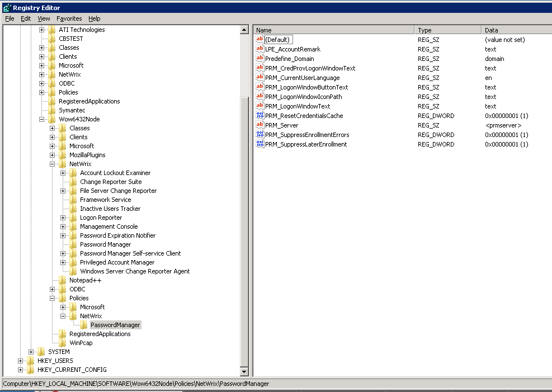Expand the Account Lockout Examiner key
This screenshot has height=392, width=552.
point(63,173)
